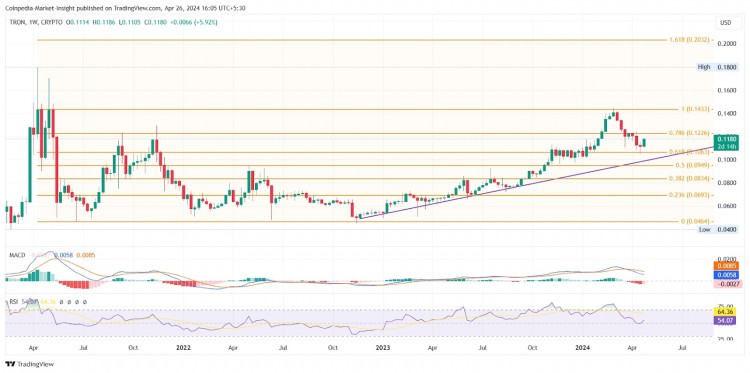Select the 1.618 (0.2032) Fibonacci label
750x373 pixels.
point(688,40)
